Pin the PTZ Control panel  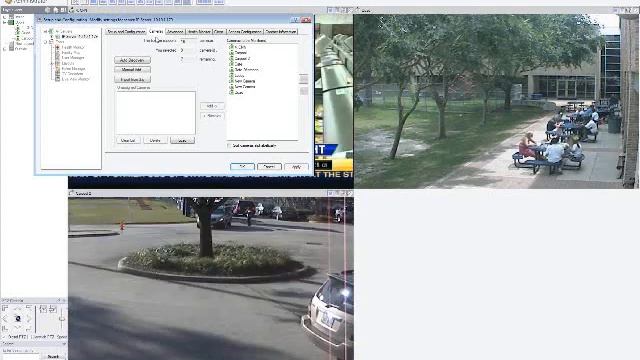click(x=59, y=300)
